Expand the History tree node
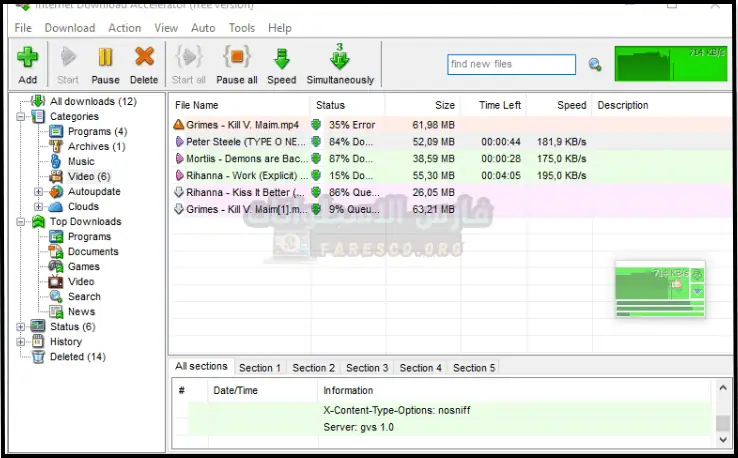 [23, 342]
